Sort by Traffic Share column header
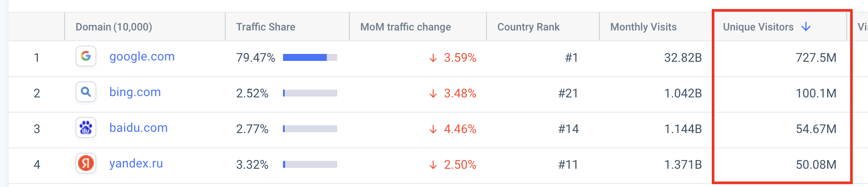 click(x=266, y=27)
